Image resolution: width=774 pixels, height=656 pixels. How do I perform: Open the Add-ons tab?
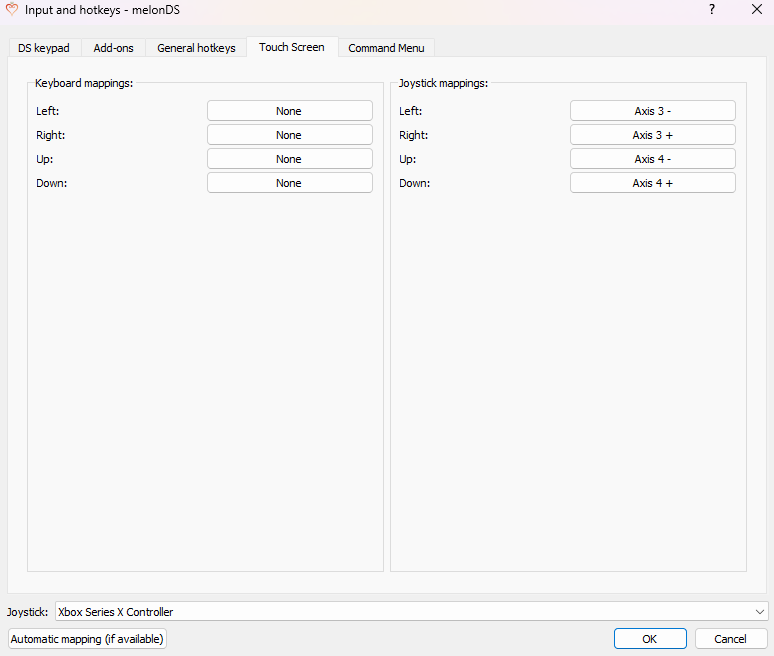pyautogui.click(x=114, y=48)
